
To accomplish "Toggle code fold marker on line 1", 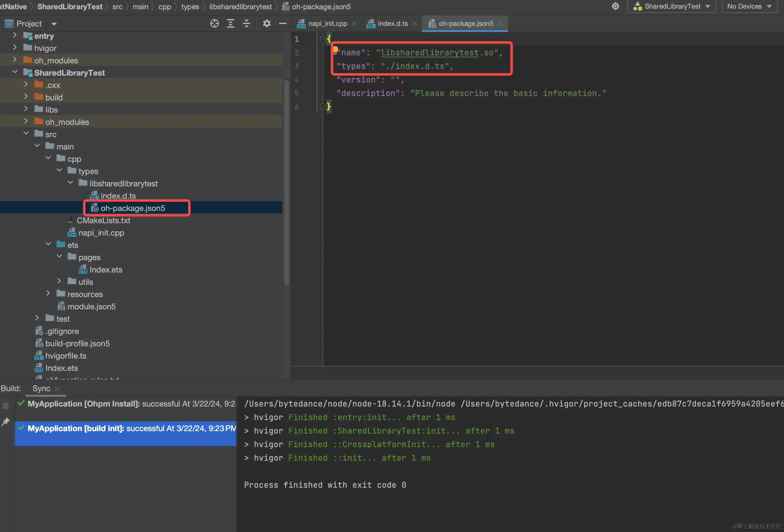I will point(322,39).
